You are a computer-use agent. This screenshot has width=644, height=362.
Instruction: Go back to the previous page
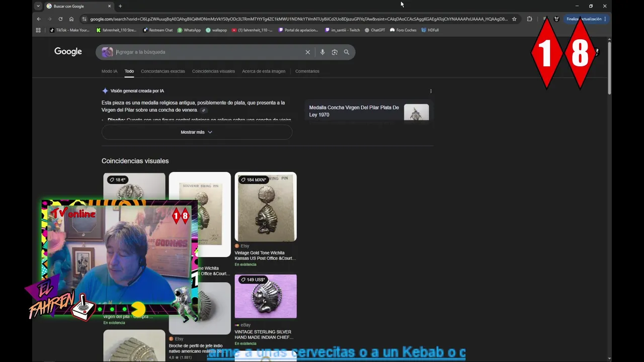point(39,19)
